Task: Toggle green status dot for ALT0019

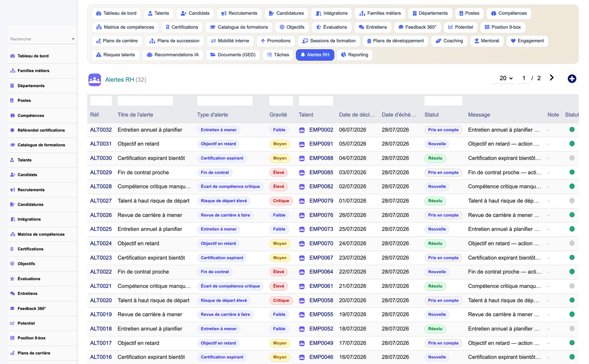Action: pyautogui.click(x=572, y=314)
